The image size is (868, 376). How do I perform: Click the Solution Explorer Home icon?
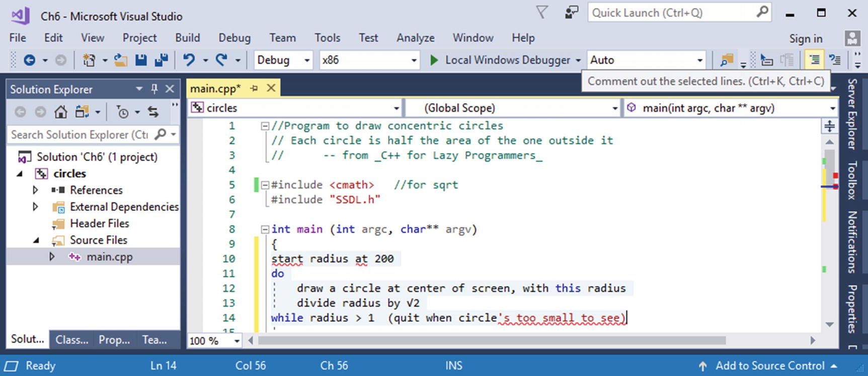(x=61, y=112)
